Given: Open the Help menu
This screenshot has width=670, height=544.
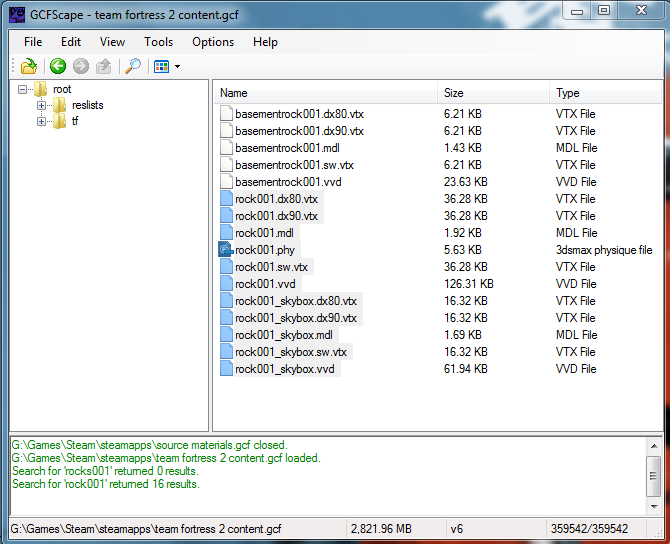Looking at the screenshot, I should pos(265,42).
